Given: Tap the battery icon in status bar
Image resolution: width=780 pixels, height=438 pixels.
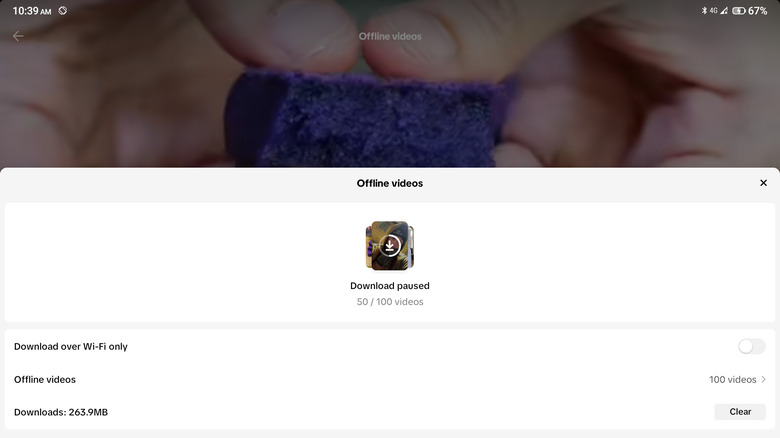Looking at the screenshot, I should [x=739, y=10].
